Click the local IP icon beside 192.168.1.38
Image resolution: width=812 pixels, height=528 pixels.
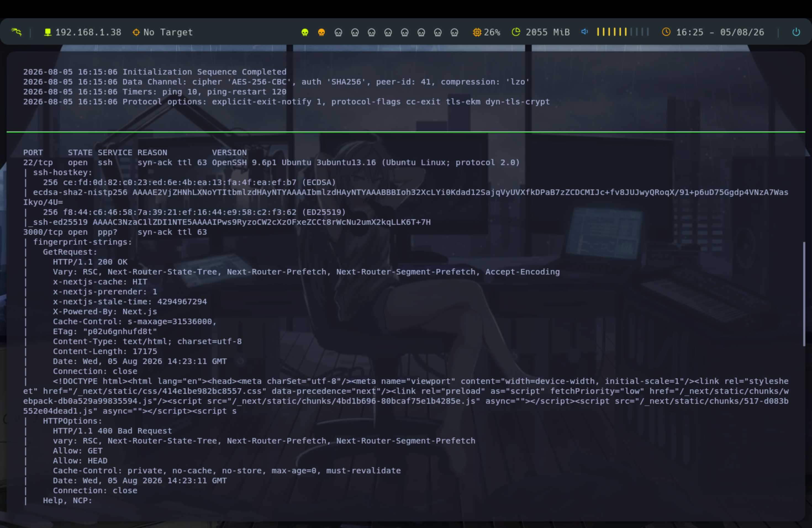(48, 32)
